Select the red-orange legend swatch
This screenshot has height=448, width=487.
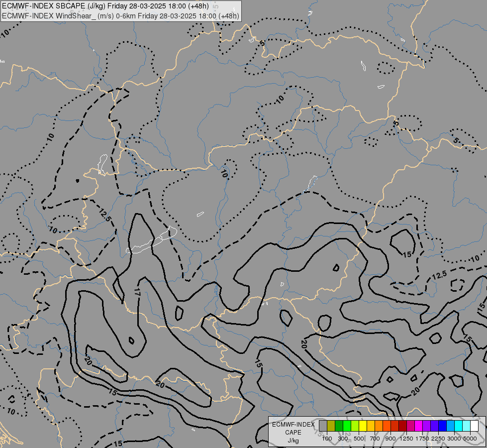point(387,426)
